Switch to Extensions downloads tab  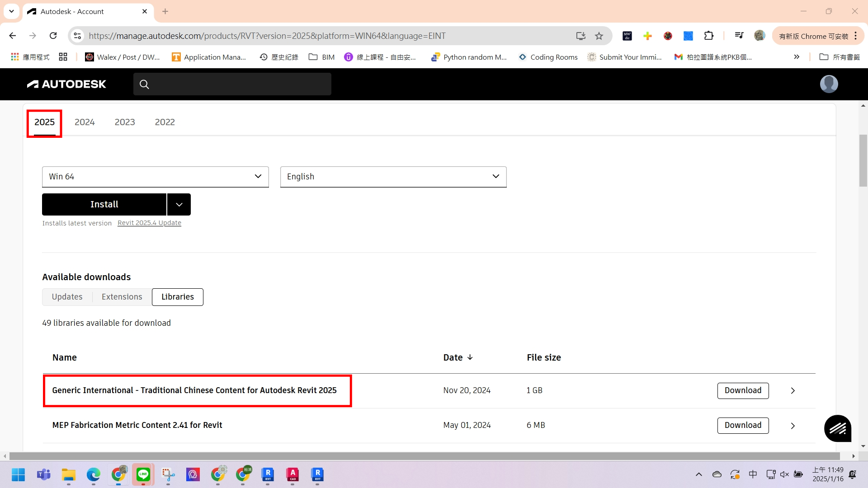[122, 297]
